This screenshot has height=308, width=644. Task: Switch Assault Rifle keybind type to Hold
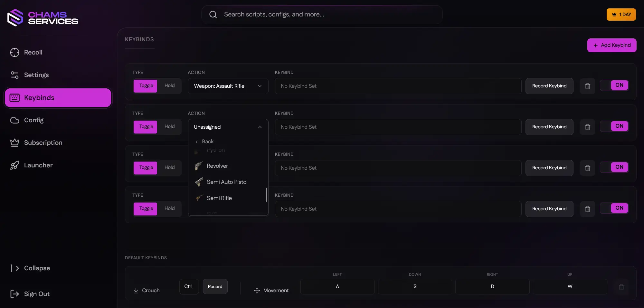tap(169, 86)
